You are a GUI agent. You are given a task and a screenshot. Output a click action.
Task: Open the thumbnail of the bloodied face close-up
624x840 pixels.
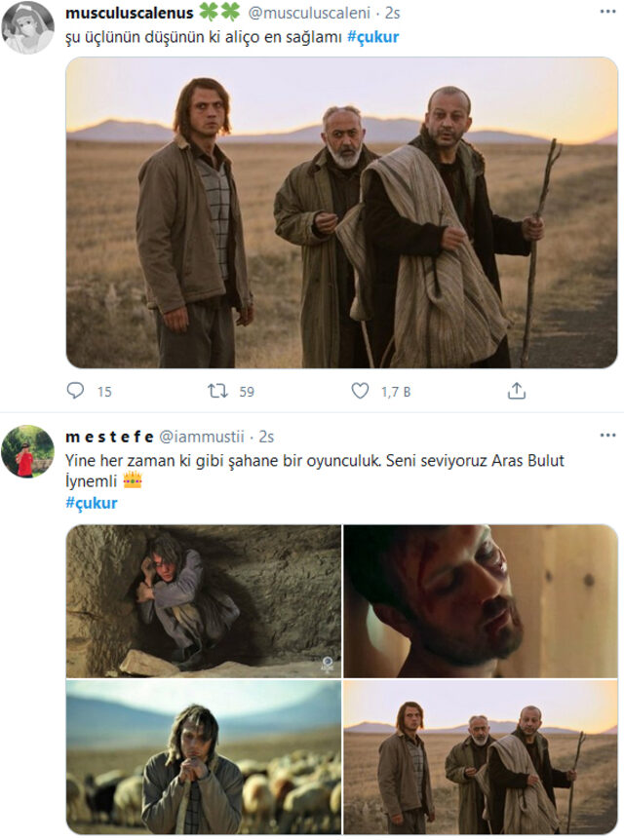coord(480,600)
